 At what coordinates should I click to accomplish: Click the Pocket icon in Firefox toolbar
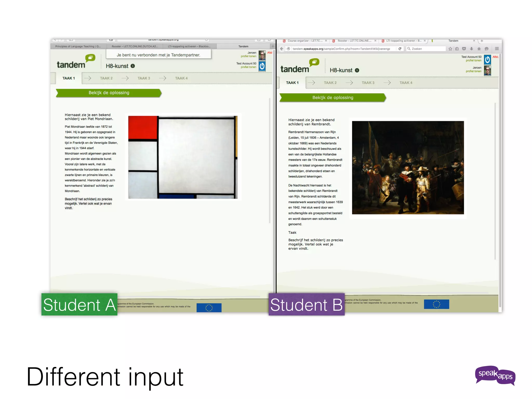464,49
